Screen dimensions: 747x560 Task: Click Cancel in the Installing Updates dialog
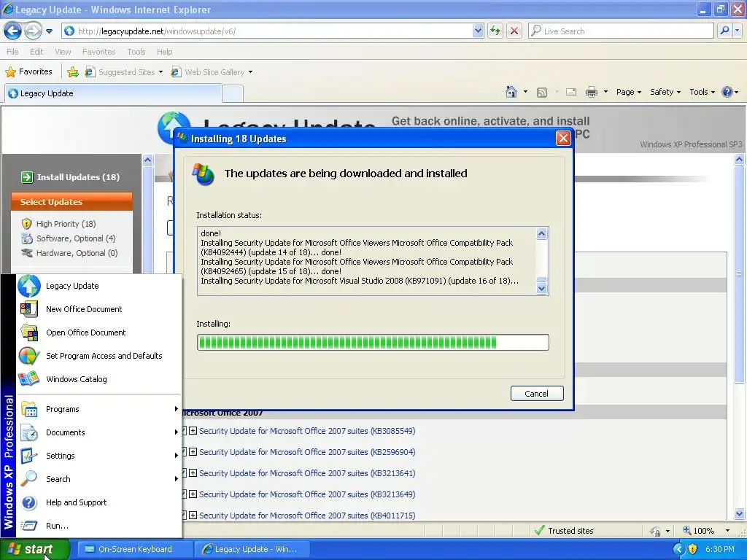click(x=536, y=393)
